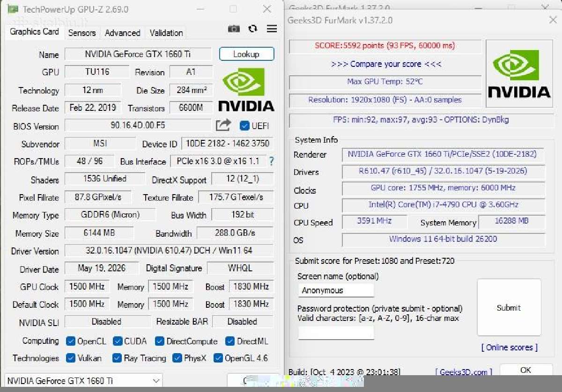This screenshot has width=562, height=392.
Task: Click the Memory Type GDDR6 (Micron) field
Action: pyautogui.click(x=110, y=215)
